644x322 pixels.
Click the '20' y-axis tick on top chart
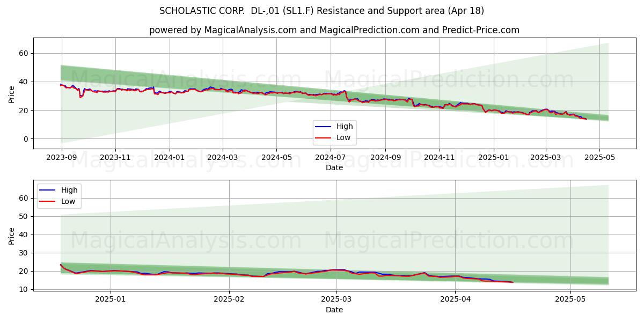pos(25,110)
